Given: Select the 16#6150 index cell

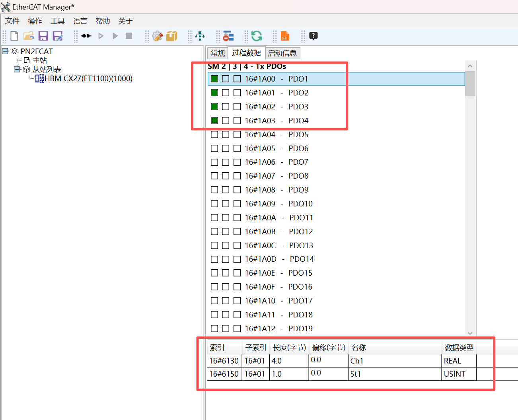Looking at the screenshot, I should coord(224,374).
